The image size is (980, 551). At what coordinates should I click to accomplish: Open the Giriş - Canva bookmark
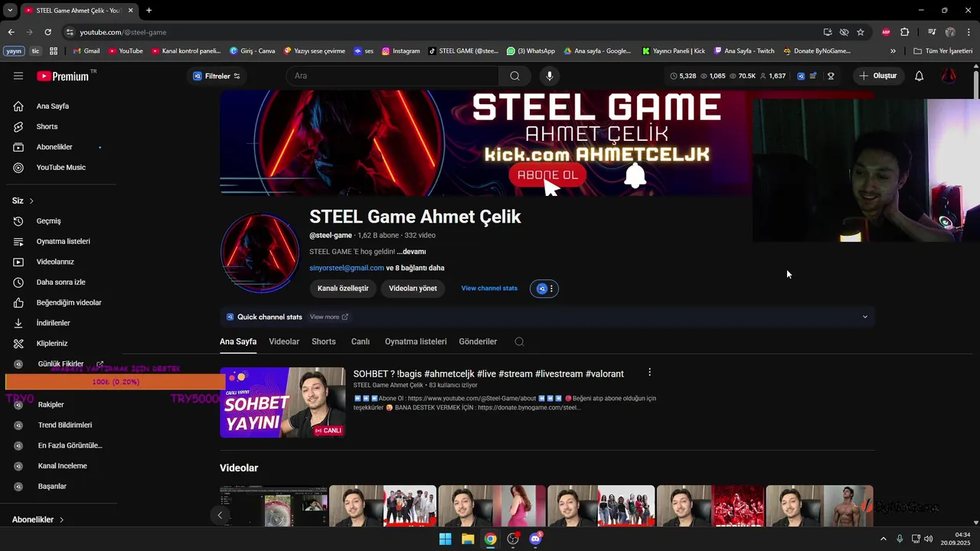coord(252,51)
